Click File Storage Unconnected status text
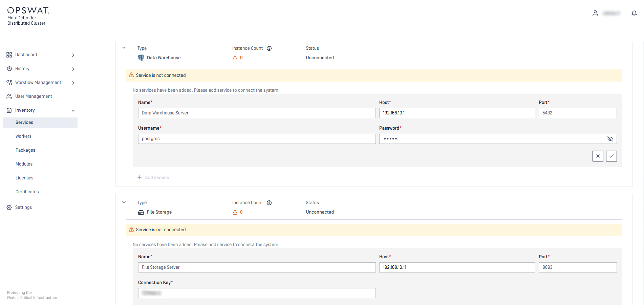 (x=320, y=212)
